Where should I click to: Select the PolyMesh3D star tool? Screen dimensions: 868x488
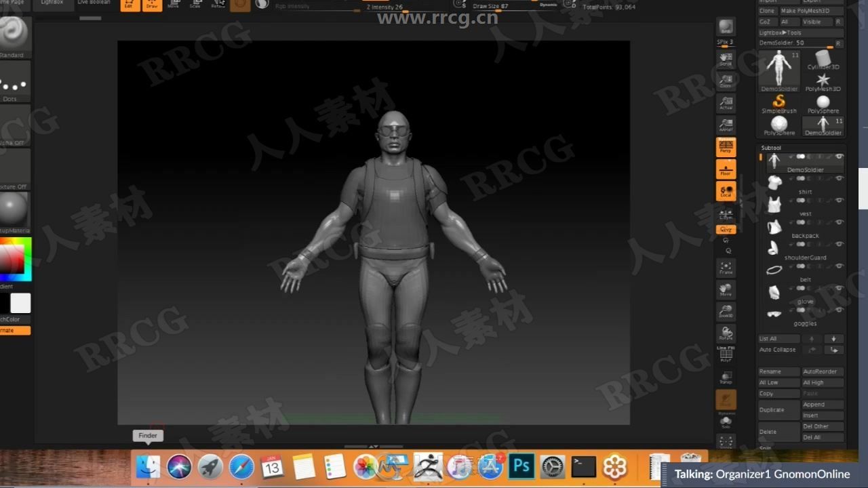pos(823,82)
